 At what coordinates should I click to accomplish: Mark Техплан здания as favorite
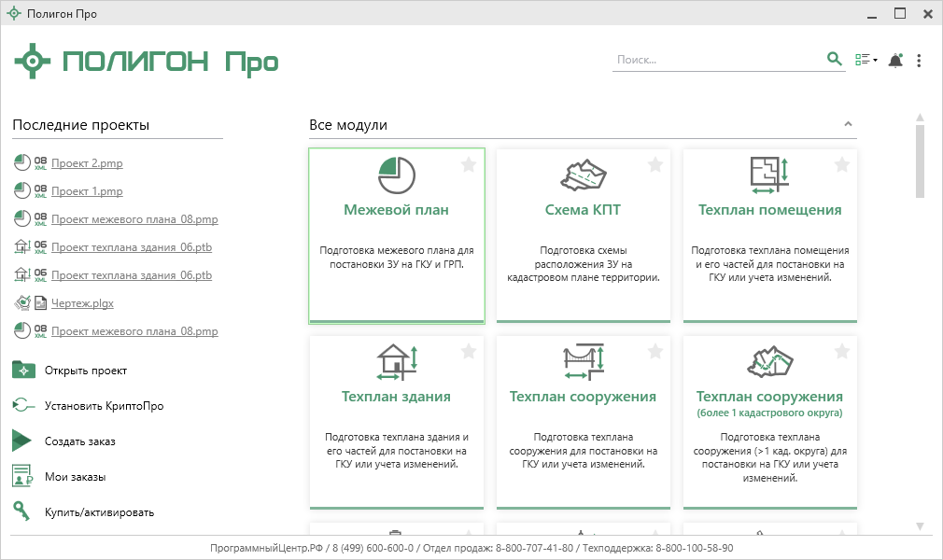[x=469, y=352]
